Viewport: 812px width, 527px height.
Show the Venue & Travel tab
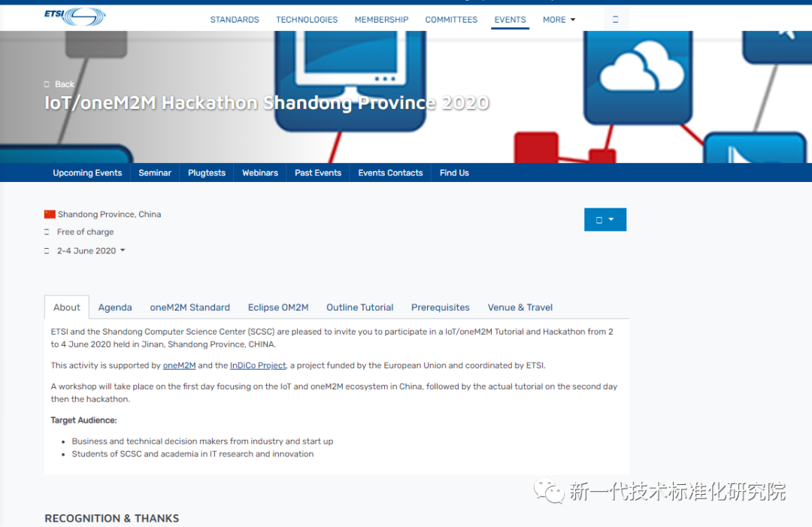[x=520, y=307]
